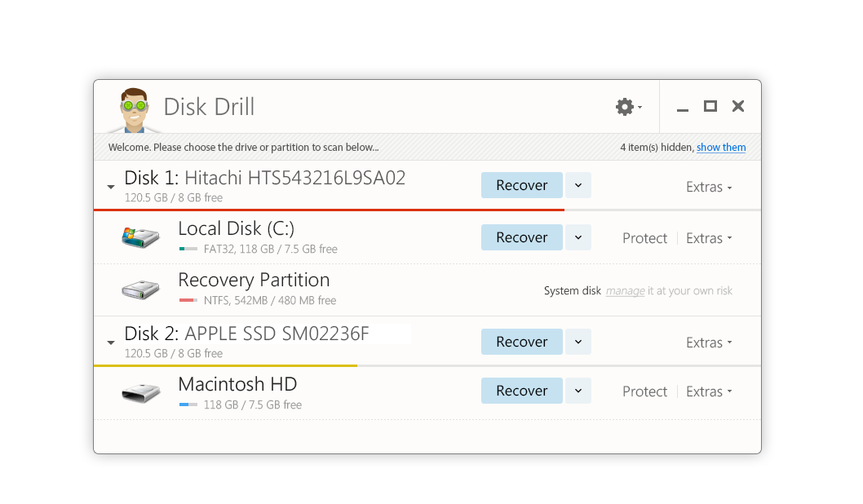Close the Disk Drill window
This screenshot has width=863, height=504.
pyautogui.click(x=738, y=106)
